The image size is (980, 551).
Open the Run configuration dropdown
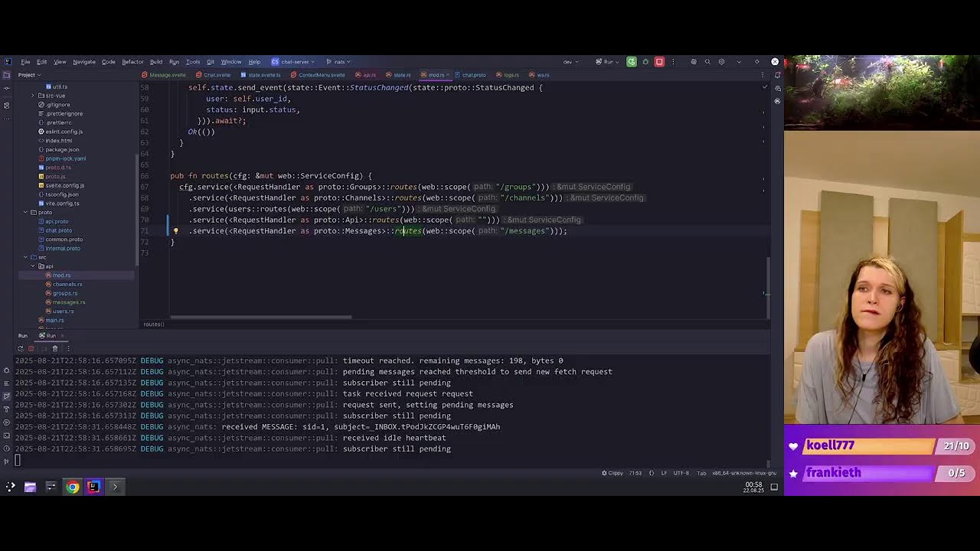(x=609, y=62)
